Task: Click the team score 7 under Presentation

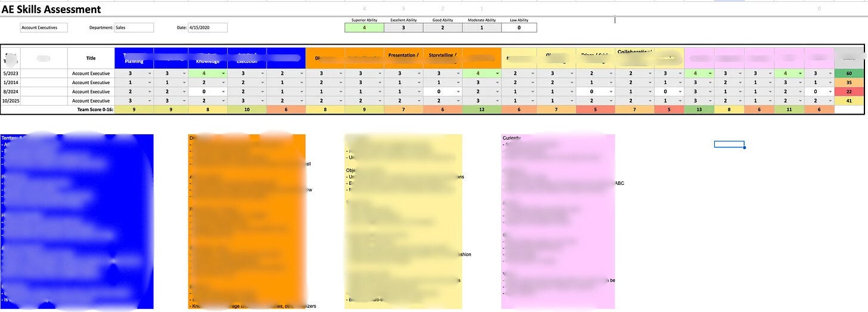Action: pos(403,110)
